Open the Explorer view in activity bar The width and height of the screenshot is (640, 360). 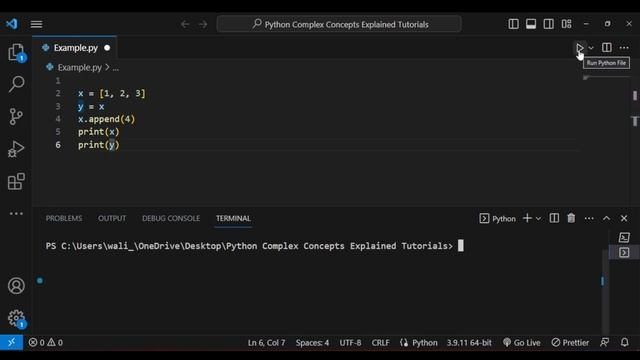click(x=16, y=52)
